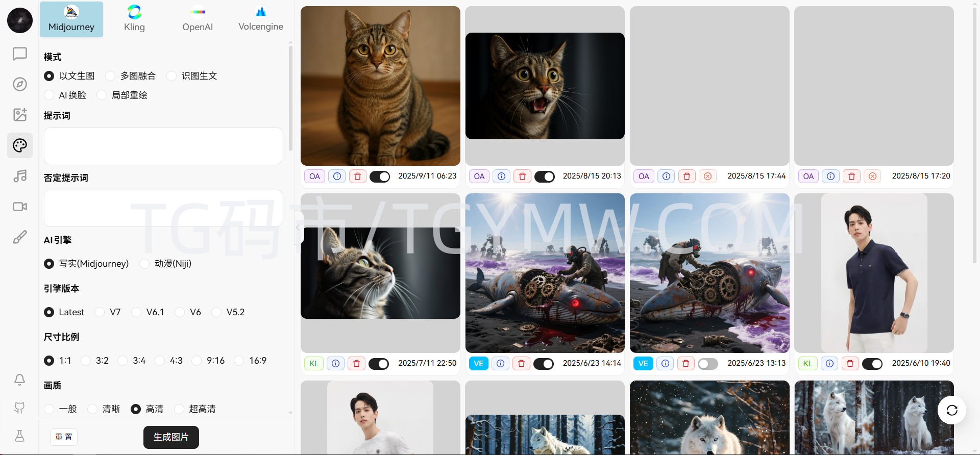
Task: Toggle the switch on the 2025/8/15 20:13 image
Action: [x=545, y=176]
